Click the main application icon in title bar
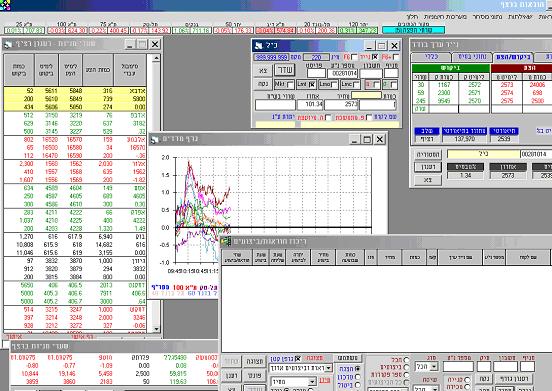The image size is (552, 391). (5, 5)
